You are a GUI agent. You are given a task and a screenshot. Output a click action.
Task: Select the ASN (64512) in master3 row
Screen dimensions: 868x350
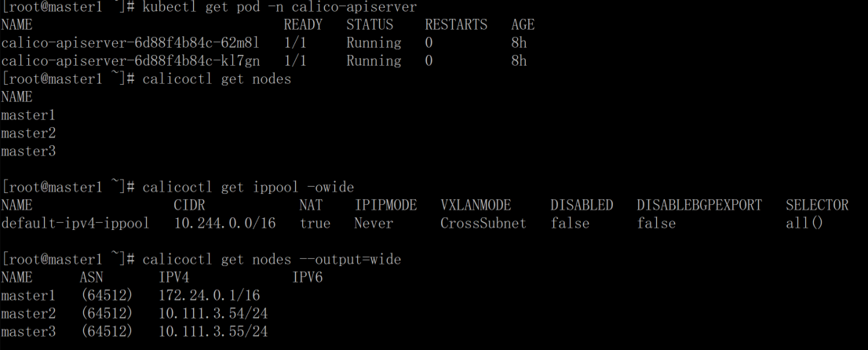107,331
